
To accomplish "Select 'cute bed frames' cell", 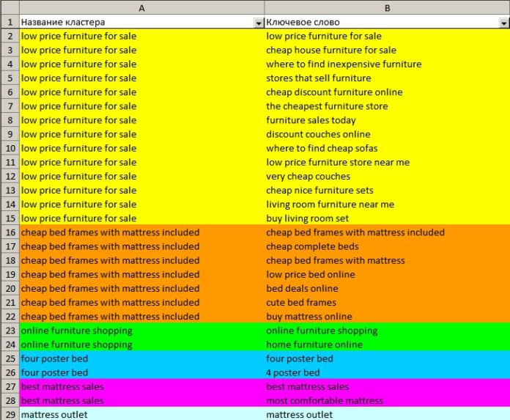I will (x=301, y=302).
